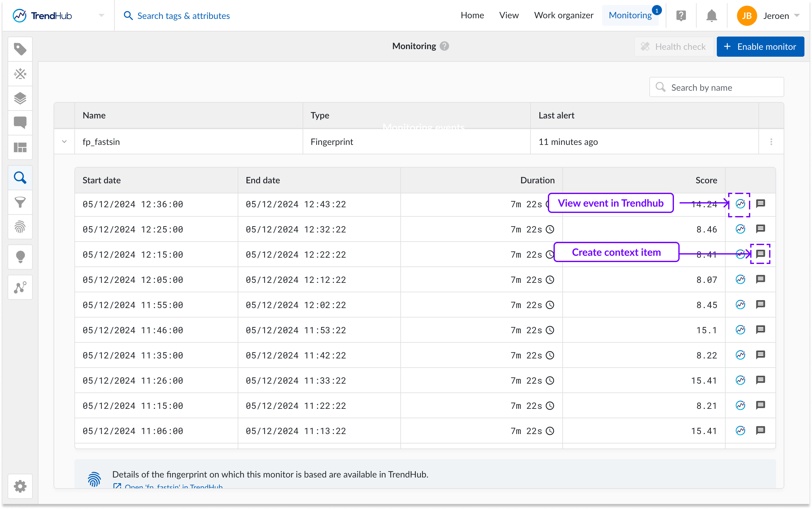This screenshot has width=812, height=509.
Task: Open the TrendHub app switcher dropdown
Action: pos(101,15)
